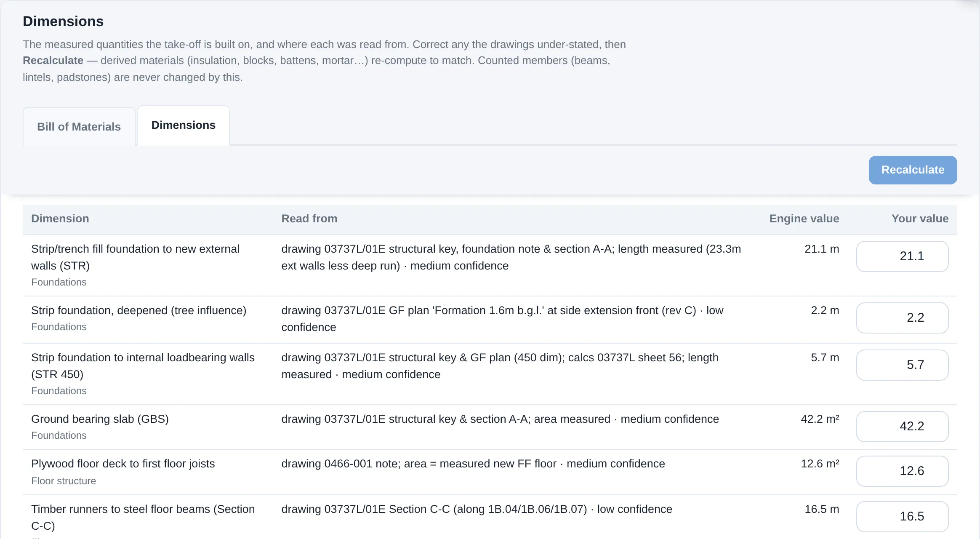Click the 42.2 m² engine value cell
980x539 pixels.
[820, 419]
